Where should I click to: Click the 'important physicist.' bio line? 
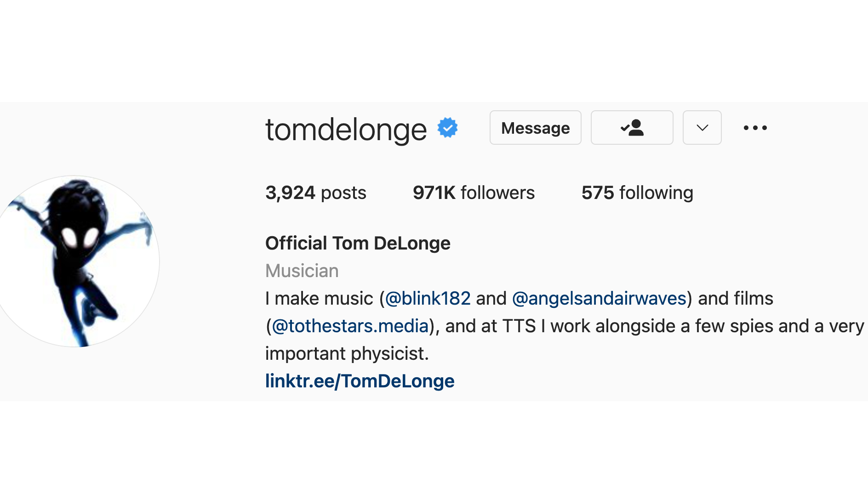tap(347, 354)
